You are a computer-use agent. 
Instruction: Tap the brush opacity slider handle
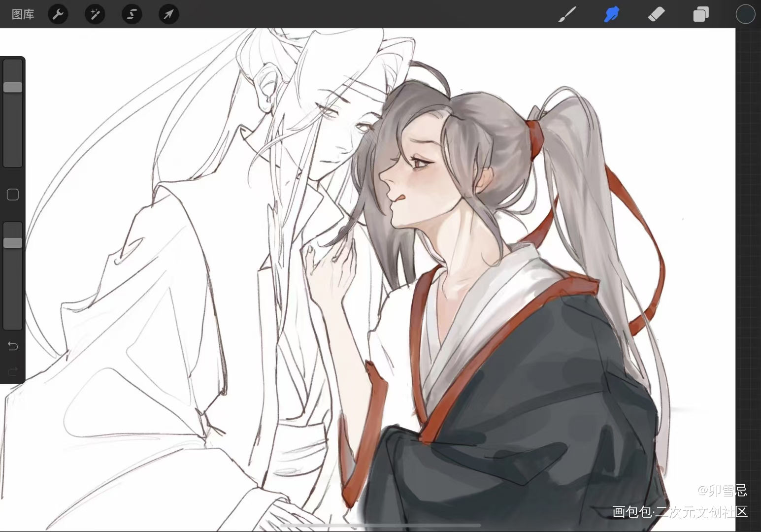point(13,242)
